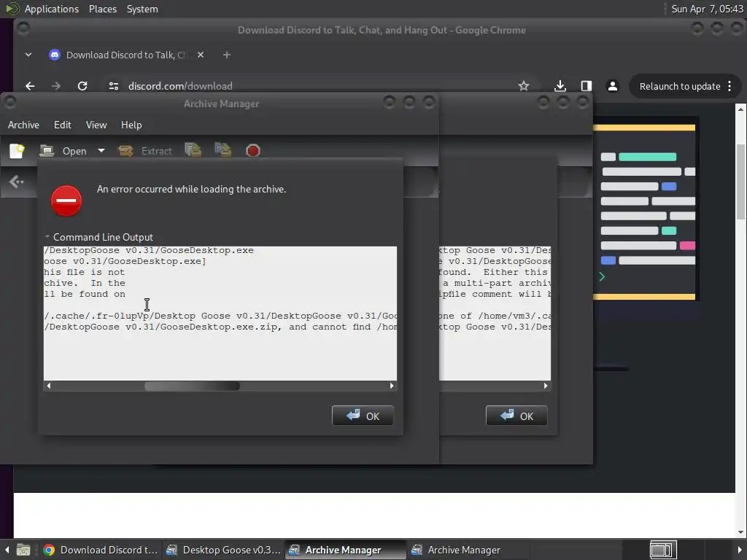Click the scroll-down arrow of the Chrome page scrollbar
This screenshot has width=747, height=560.
coord(740,532)
